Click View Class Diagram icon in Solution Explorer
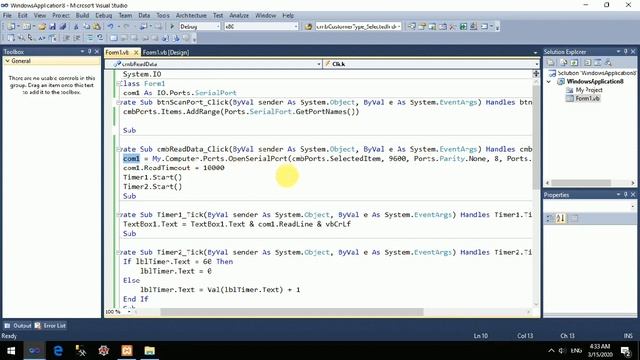640x360 pixels. pos(608,62)
